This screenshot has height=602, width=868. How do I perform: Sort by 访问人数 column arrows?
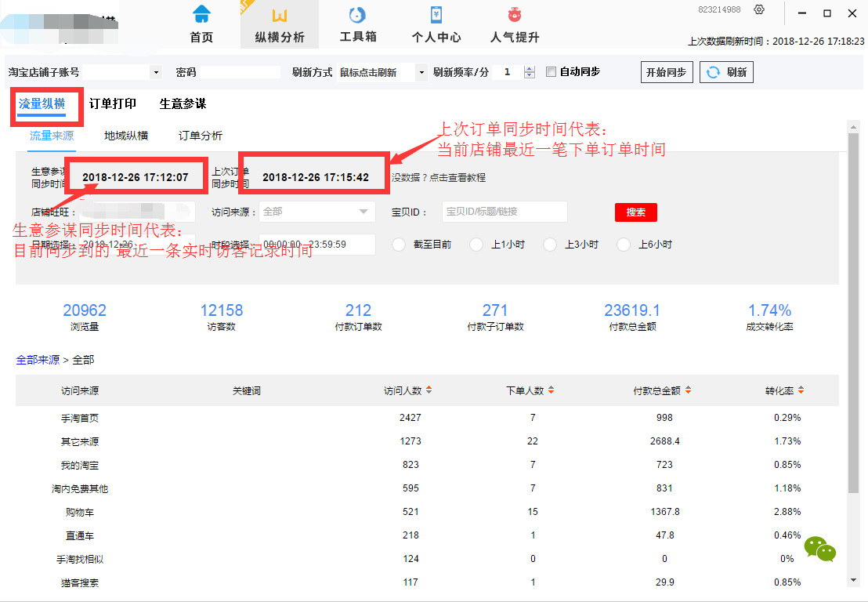pyautogui.click(x=429, y=390)
